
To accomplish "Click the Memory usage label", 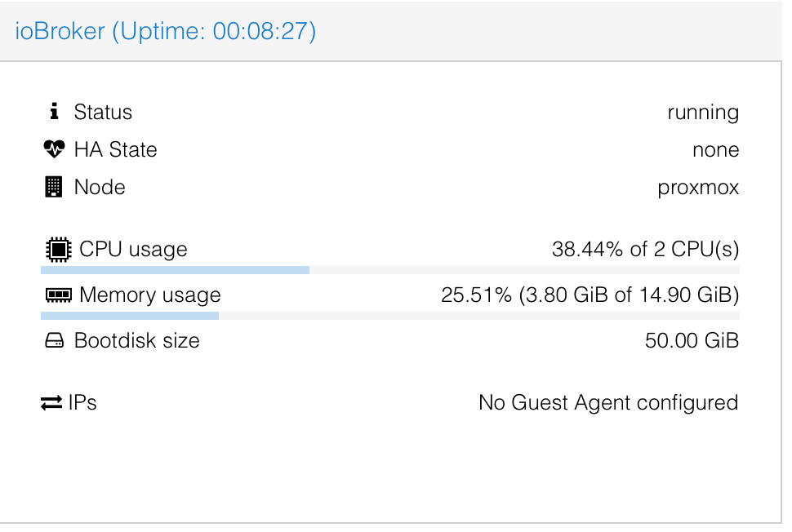I will [x=150, y=295].
